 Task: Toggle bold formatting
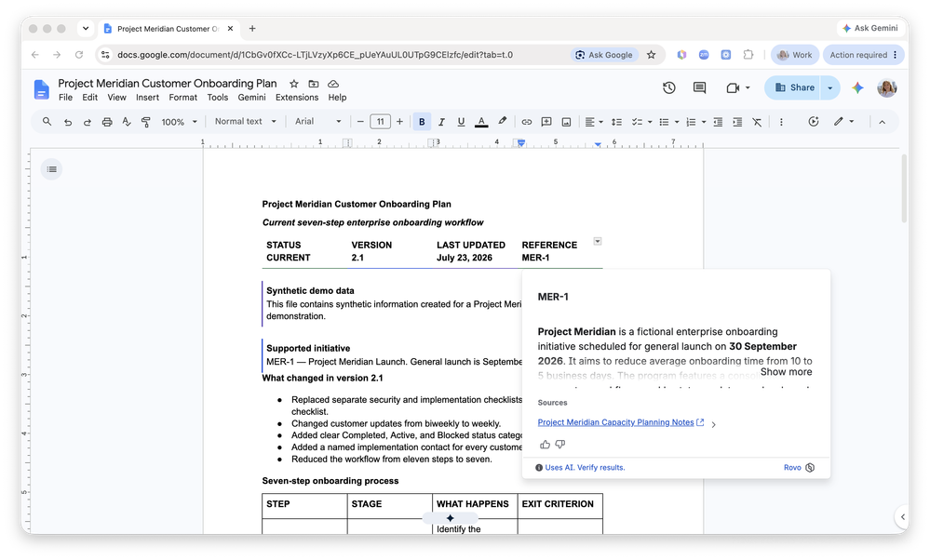422,122
